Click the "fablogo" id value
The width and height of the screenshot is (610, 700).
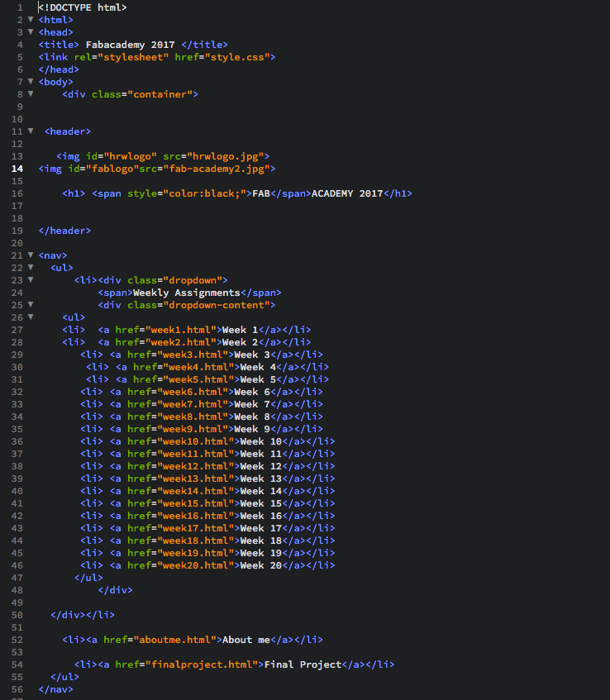[x=112, y=169]
